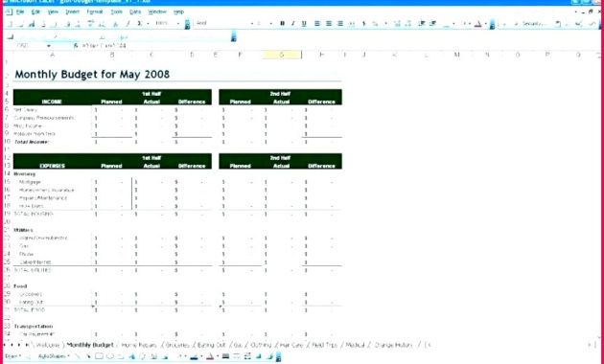Open the Borders dropdown arrow
This screenshot has width=604, height=364.
point(453,24)
